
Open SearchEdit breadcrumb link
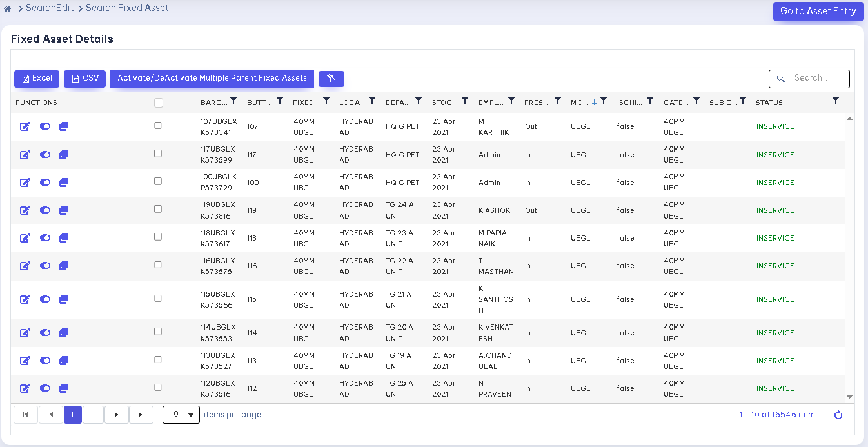coord(50,8)
